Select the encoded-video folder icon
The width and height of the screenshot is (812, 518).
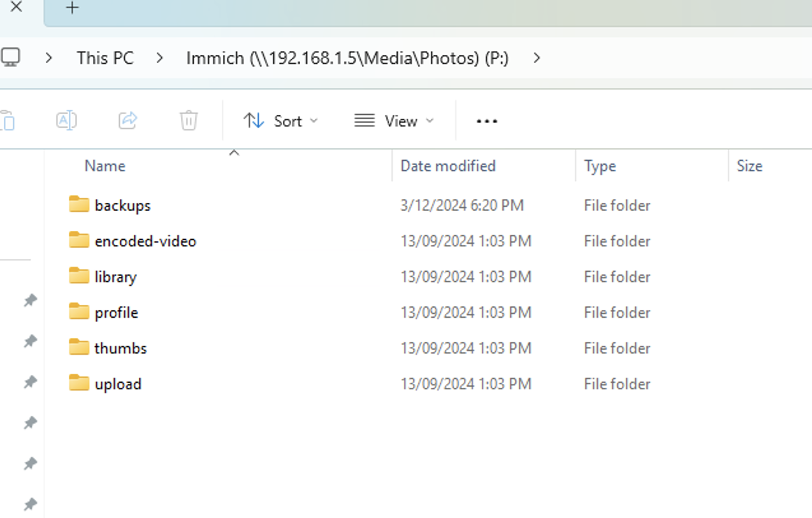point(79,240)
